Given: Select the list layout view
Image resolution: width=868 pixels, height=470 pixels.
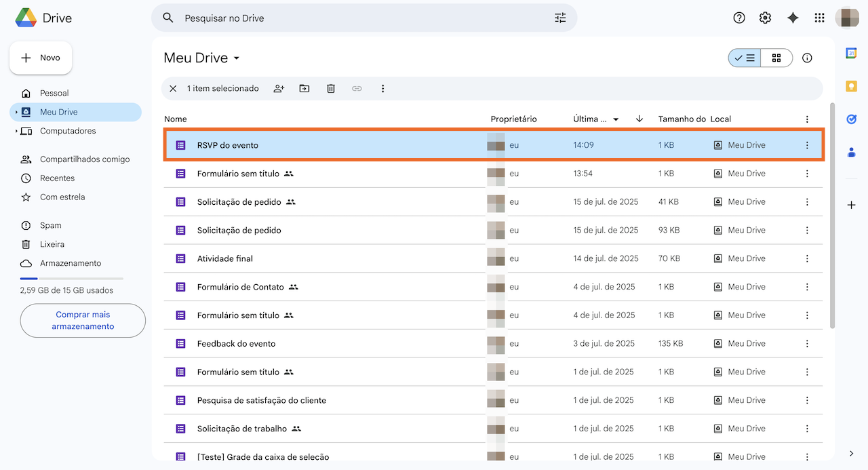Looking at the screenshot, I should 745,58.
